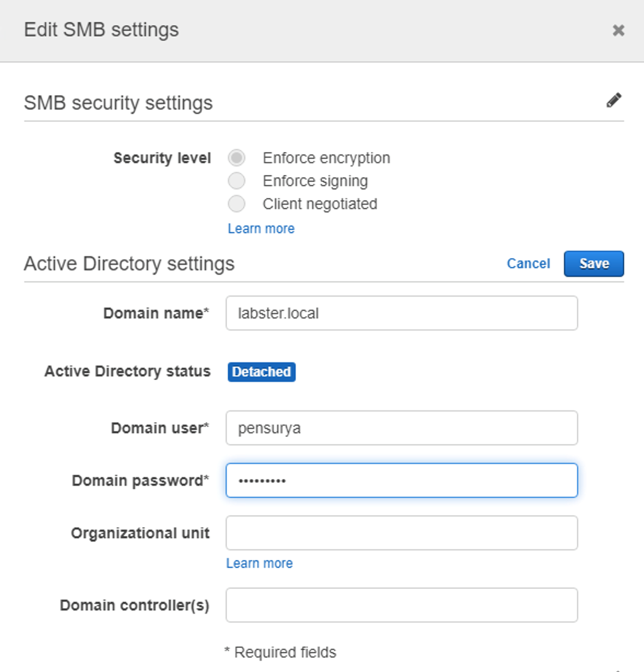Click the Required fields note at the bottom

pyautogui.click(x=280, y=652)
